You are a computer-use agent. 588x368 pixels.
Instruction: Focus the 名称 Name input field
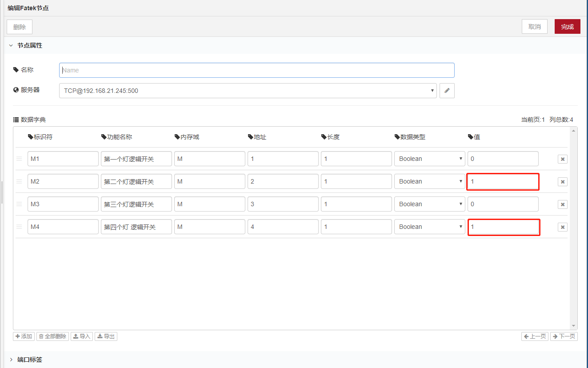tap(256, 70)
